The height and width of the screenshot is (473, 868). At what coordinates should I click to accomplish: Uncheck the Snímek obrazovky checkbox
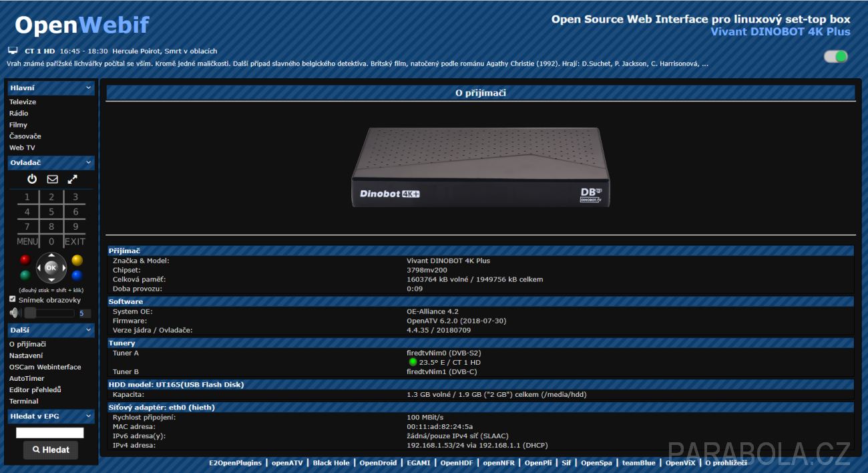tap(13, 299)
